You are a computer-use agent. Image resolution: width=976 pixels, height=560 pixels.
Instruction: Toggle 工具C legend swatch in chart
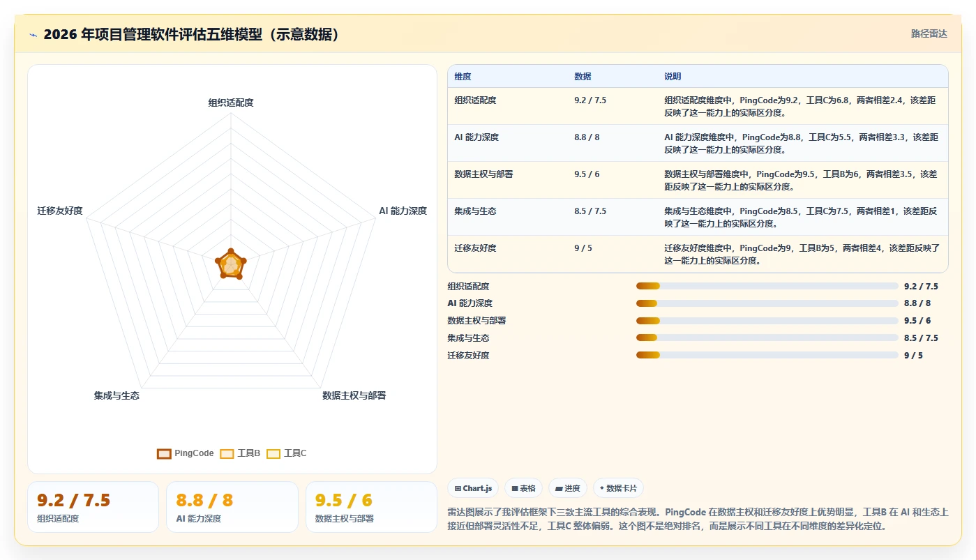273,453
